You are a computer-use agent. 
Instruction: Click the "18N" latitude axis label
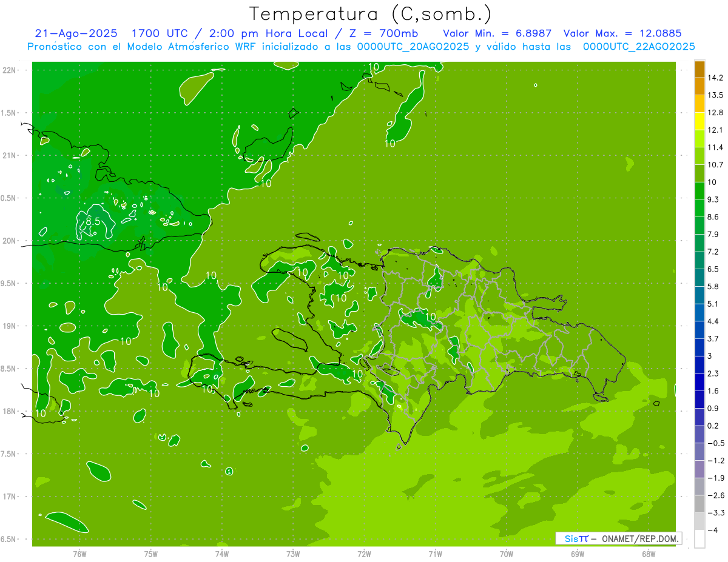coord(9,411)
